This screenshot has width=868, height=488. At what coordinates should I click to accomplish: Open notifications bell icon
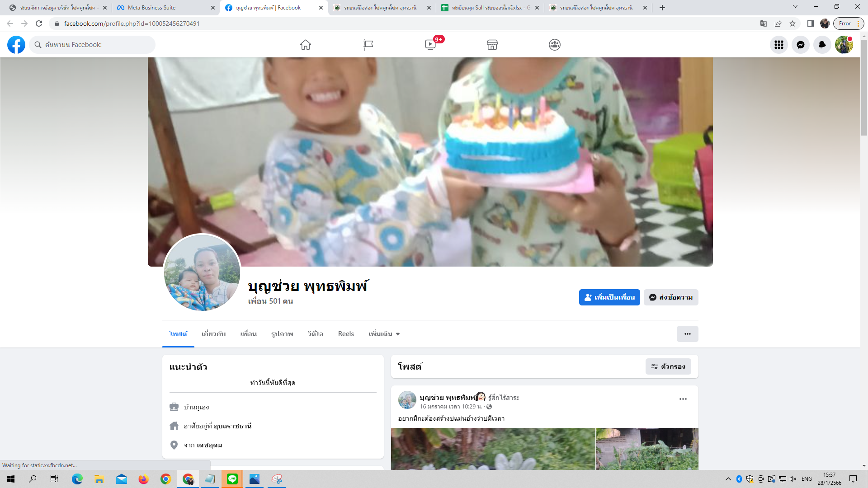click(822, 45)
